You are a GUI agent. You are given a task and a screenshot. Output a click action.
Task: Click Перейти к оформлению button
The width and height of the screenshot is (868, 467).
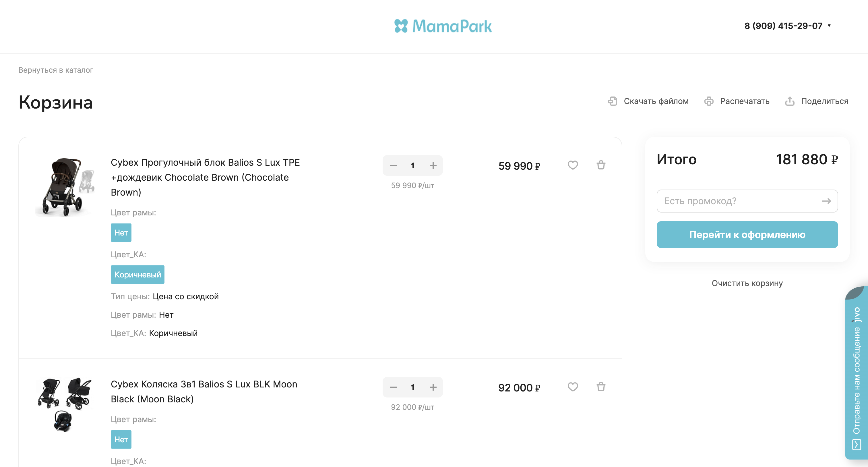(747, 235)
